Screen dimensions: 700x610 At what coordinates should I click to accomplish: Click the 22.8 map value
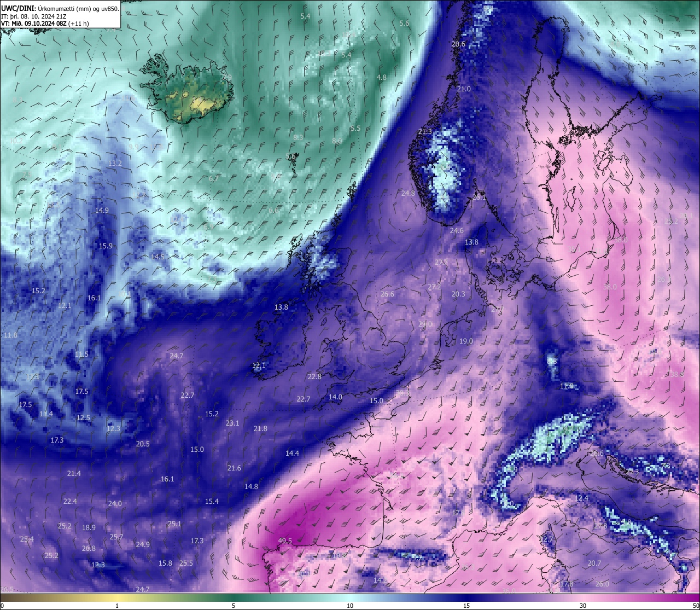click(314, 376)
